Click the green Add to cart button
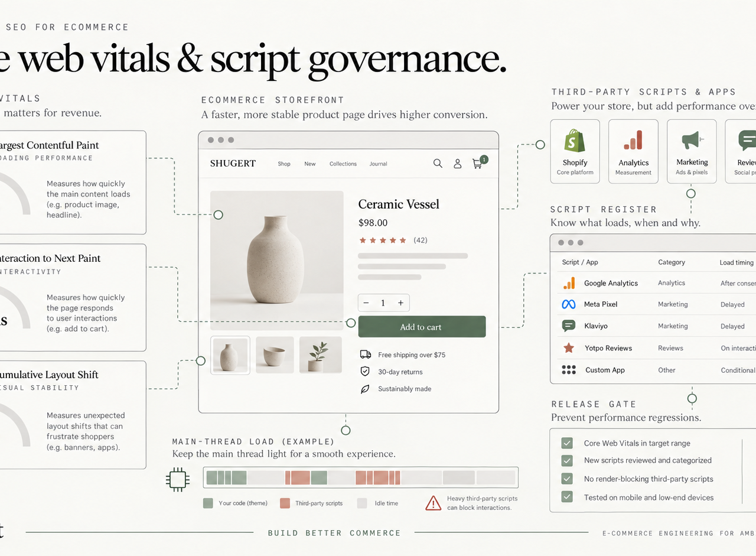The height and width of the screenshot is (556, 756). pos(422,327)
